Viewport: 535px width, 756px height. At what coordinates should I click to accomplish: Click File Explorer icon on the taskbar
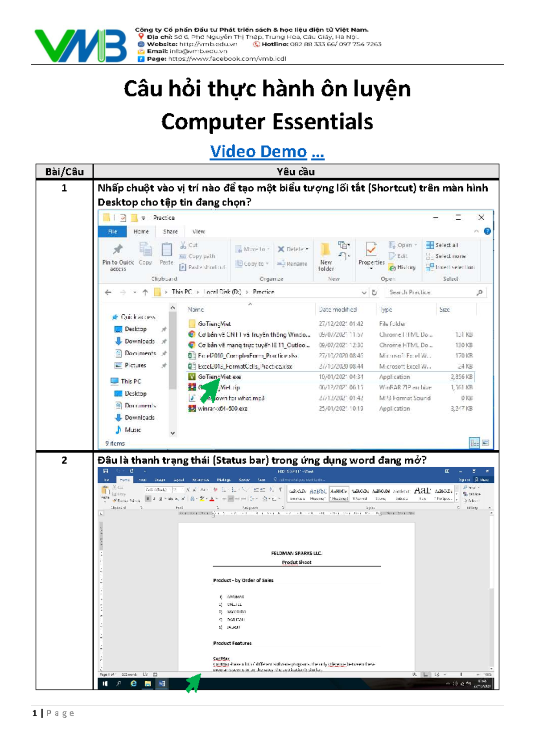click(x=148, y=684)
